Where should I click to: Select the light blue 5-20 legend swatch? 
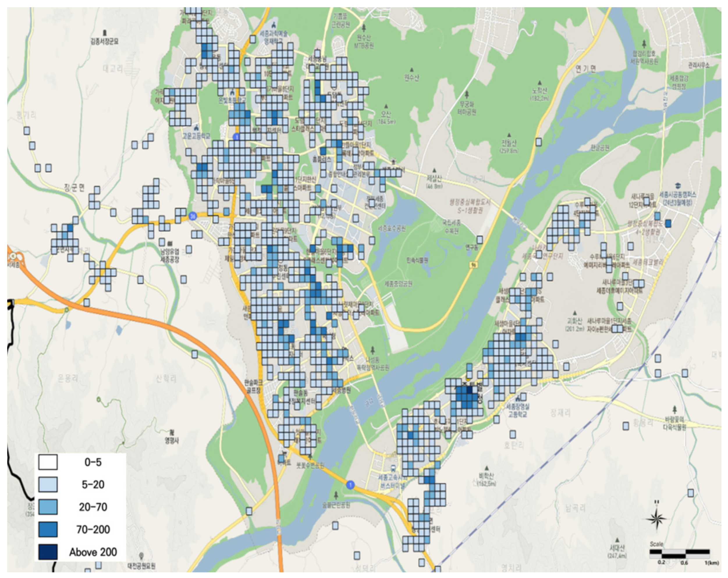(x=48, y=485)
